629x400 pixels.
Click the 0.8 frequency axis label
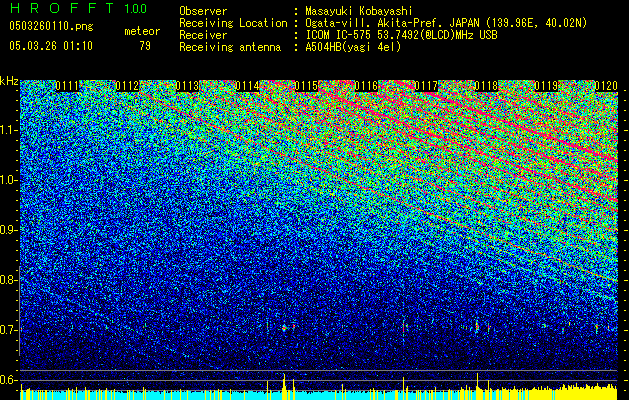(8, 280)
